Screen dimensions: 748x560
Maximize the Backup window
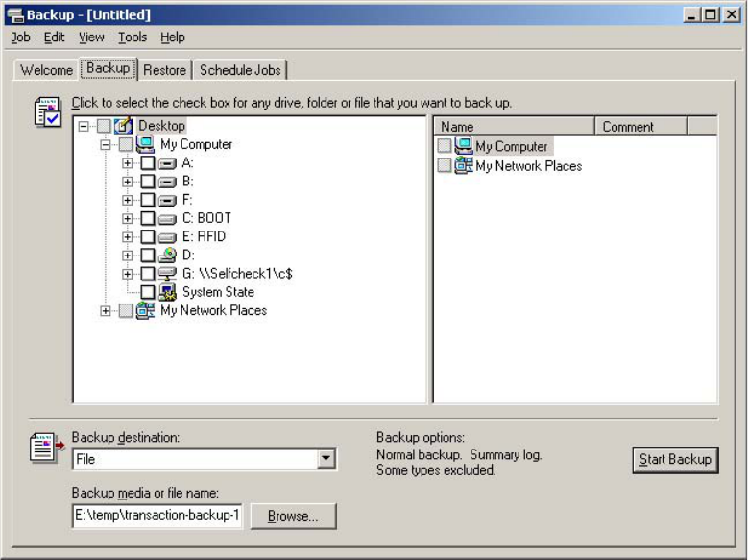pyautogui.click(x=710, y=15)
